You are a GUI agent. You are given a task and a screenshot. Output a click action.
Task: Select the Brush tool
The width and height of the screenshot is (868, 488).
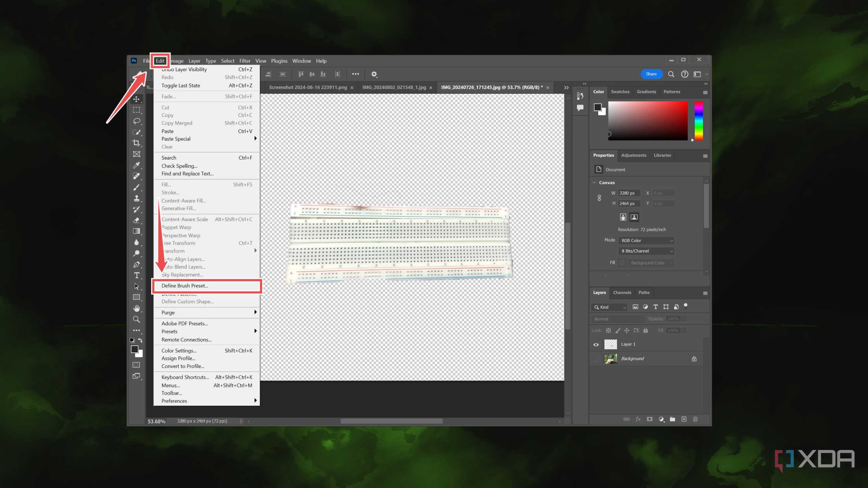click(136, 187)
